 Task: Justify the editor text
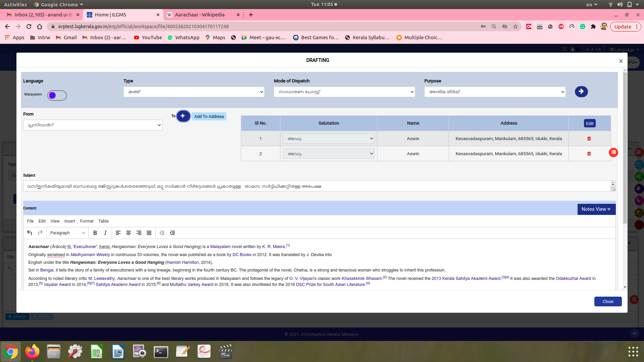(149, 233)
